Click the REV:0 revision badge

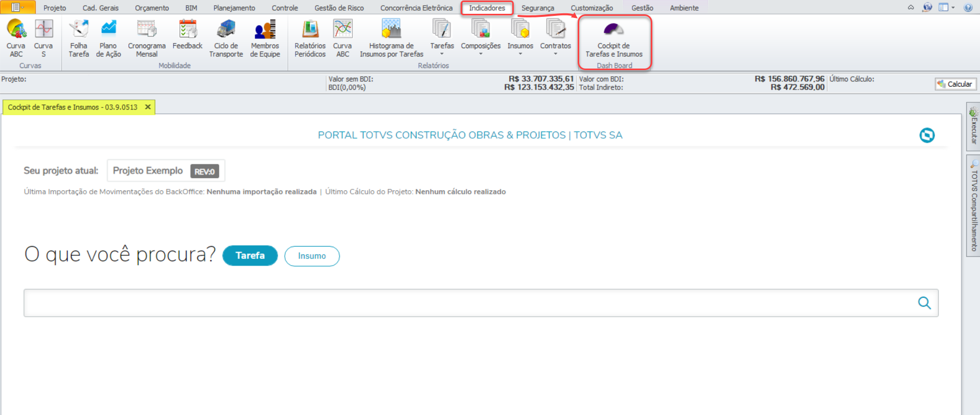[x=204, y=171]
